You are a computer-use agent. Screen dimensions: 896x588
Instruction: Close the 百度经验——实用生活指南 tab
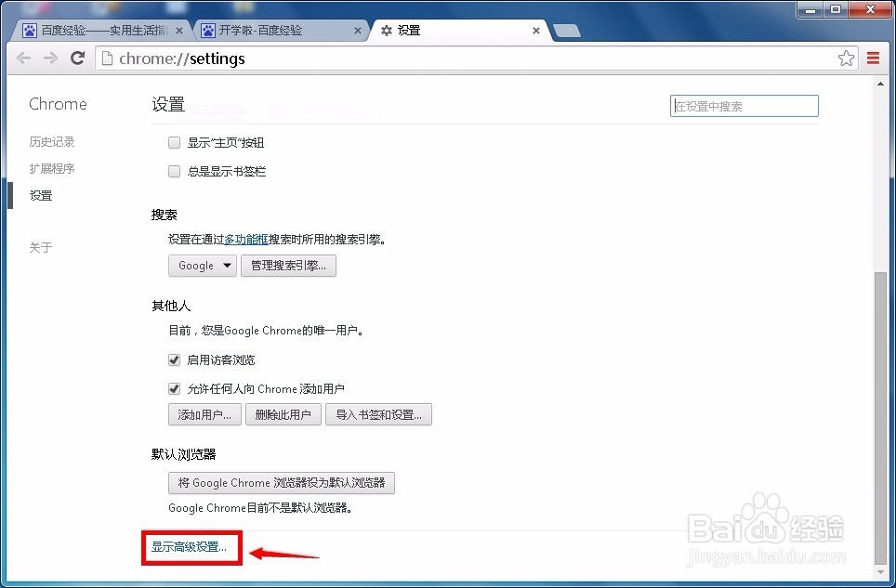coord(179,31)
